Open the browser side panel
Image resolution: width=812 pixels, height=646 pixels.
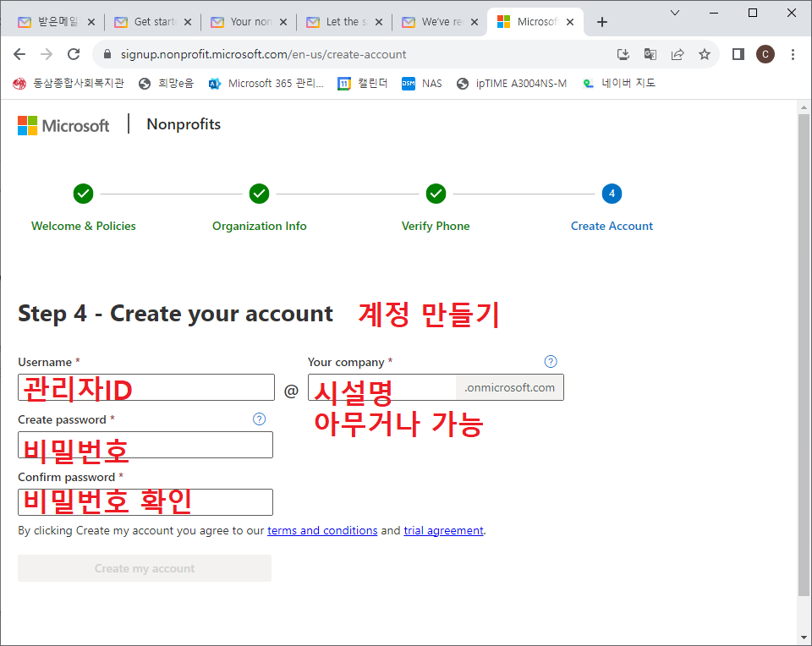tap(738, 54)
